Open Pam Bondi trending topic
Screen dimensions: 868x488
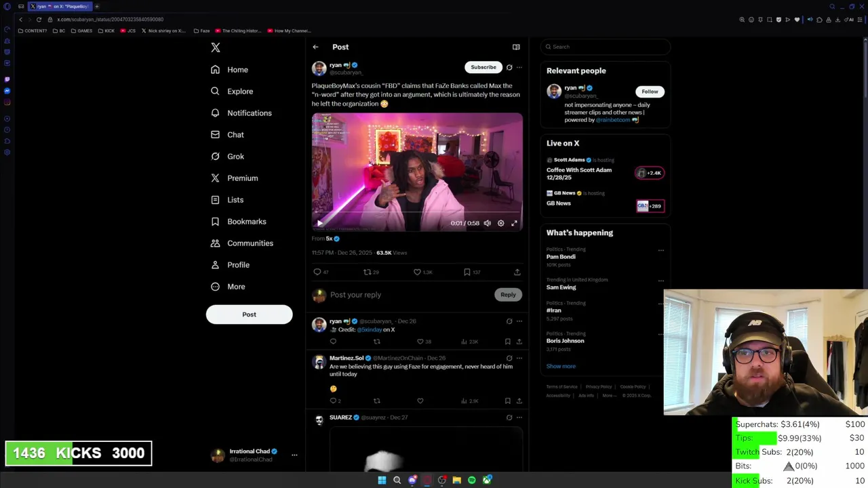[561, 257]
